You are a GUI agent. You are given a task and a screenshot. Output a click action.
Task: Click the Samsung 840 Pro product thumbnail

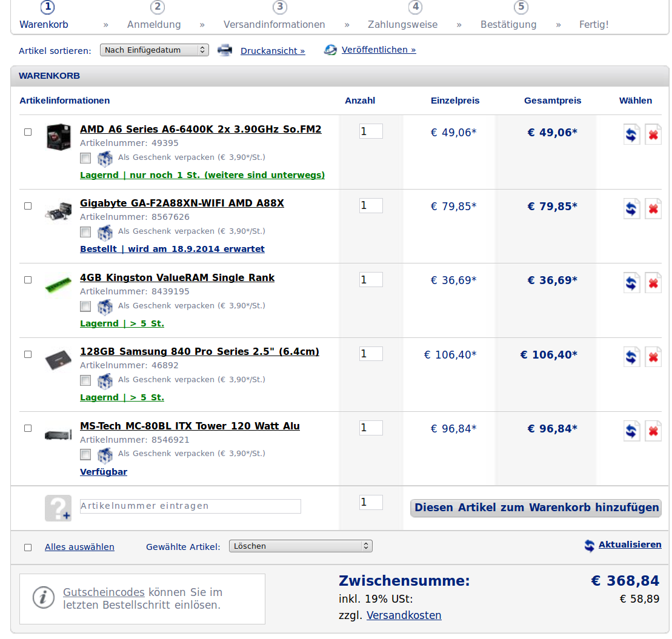(58, 360)
